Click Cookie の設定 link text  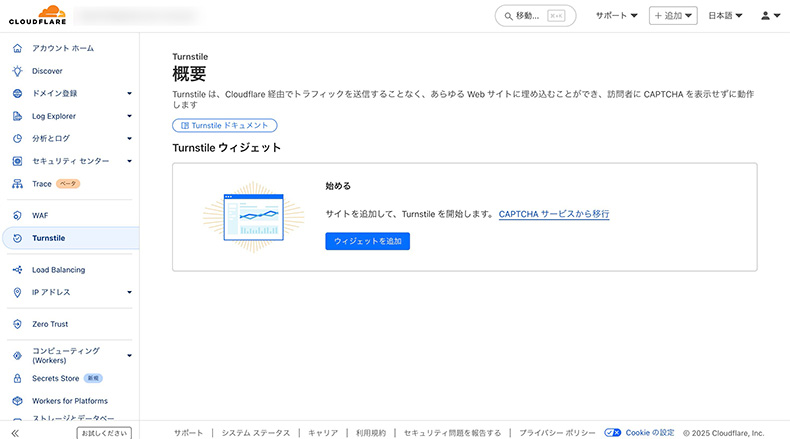[650, 432]
